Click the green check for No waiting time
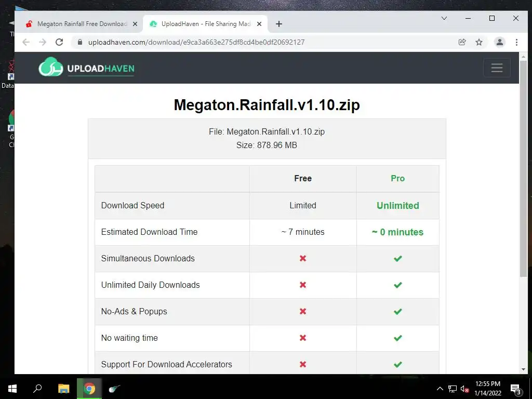This screenshot has height=399, width=532. pos(397,338)
